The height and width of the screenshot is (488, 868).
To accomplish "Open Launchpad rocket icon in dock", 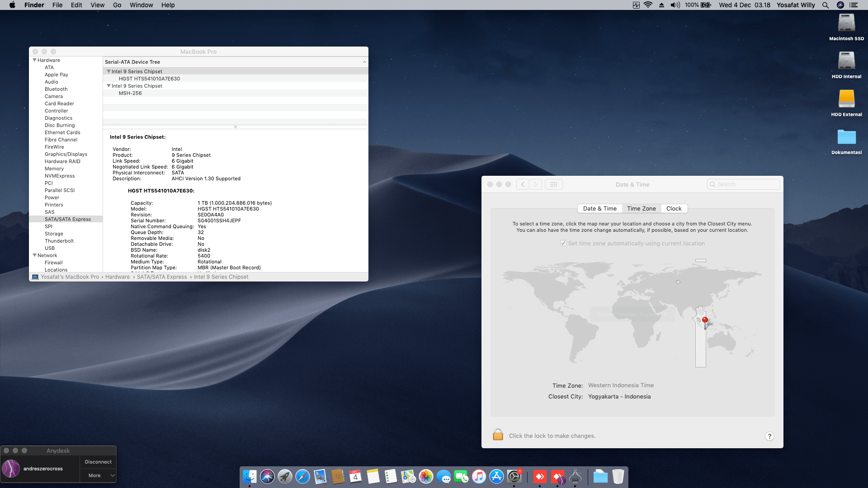I will click(285, 476).
